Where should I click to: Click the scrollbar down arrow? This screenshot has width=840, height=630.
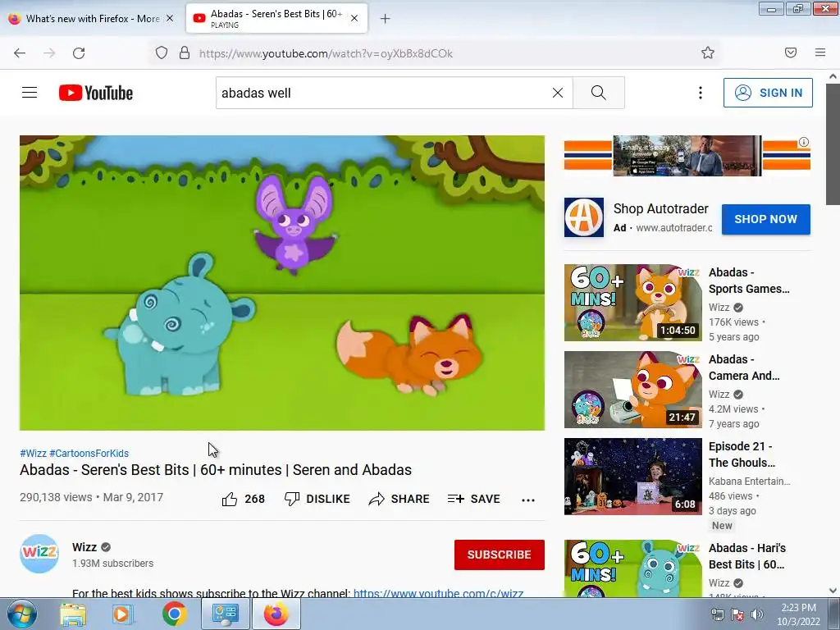(x=833, y=591)
